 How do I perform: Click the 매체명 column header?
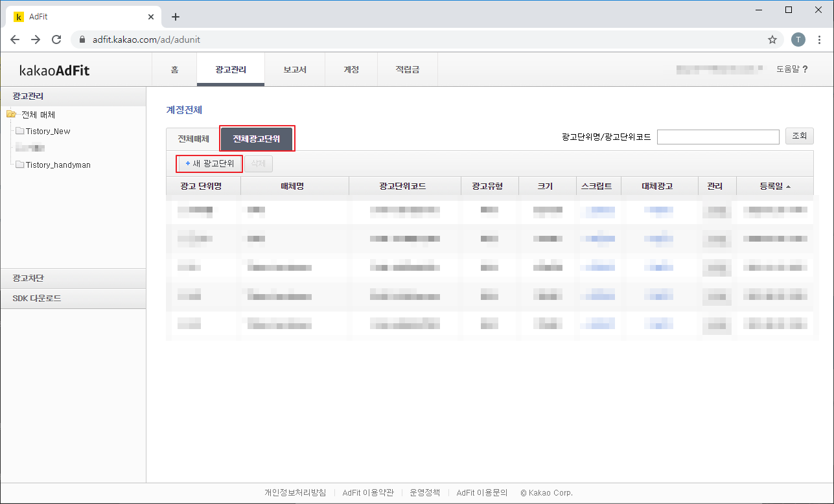tap(295, 186)
